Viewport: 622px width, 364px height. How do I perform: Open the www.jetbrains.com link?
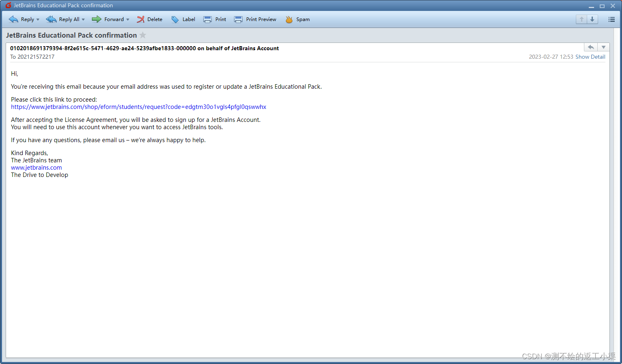pyautogui.click(x=36, y=168)
